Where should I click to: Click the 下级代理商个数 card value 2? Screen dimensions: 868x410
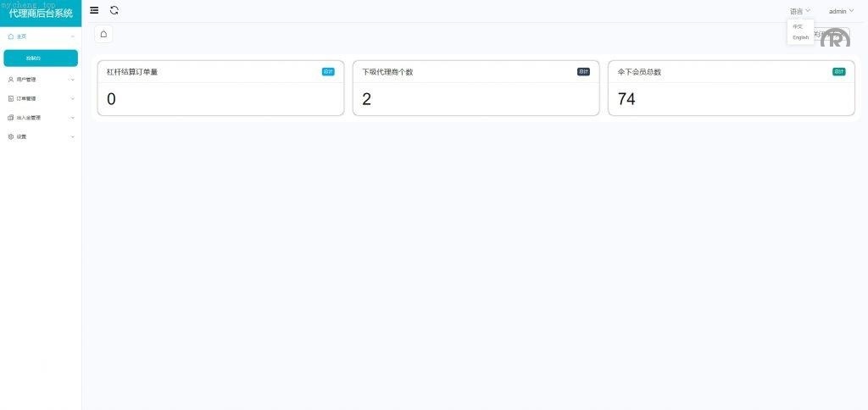point(366,99)
